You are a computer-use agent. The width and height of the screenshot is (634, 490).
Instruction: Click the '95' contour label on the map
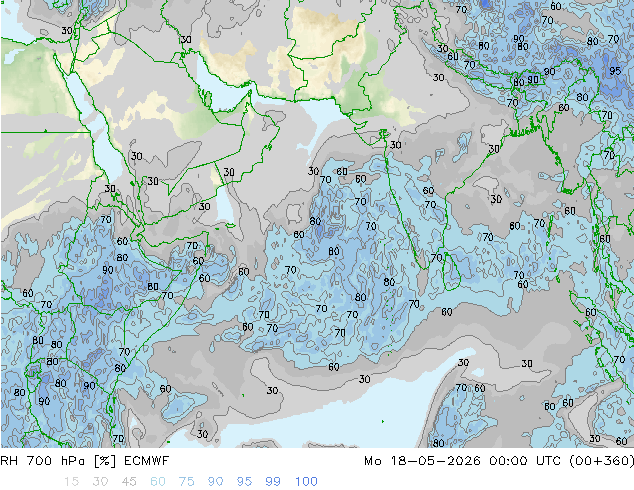pyautogui.click(x=615, y=71)
